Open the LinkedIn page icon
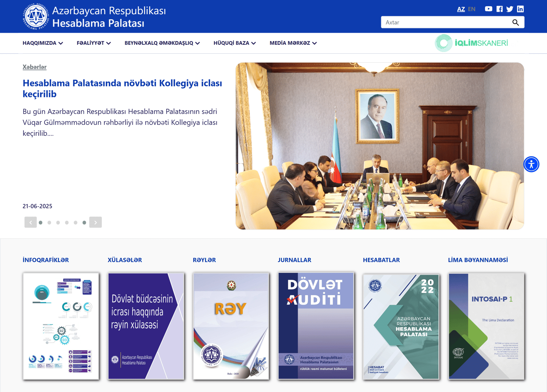 tap(520, 9)
